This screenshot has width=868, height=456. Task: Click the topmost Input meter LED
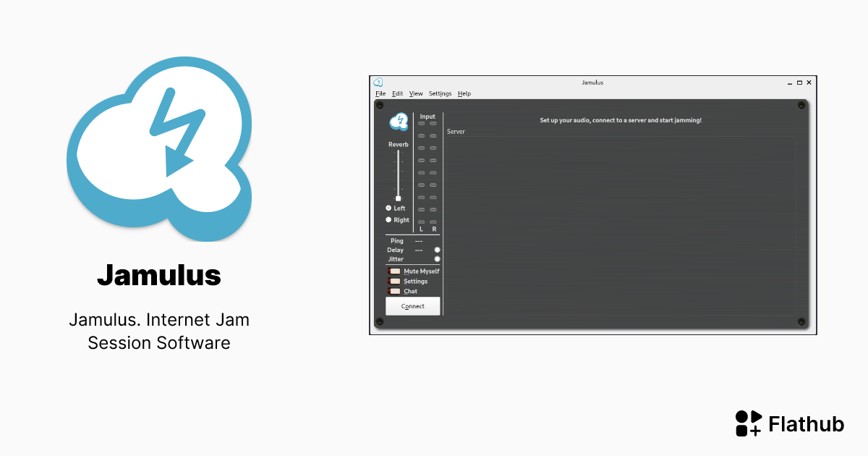(x=420, y=122)
